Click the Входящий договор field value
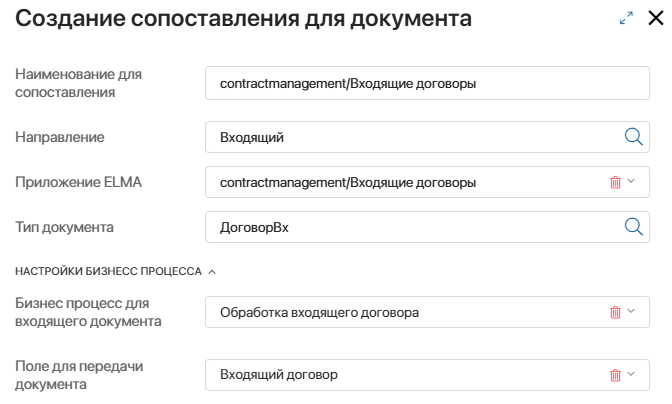672x404 pixels. 279,374
